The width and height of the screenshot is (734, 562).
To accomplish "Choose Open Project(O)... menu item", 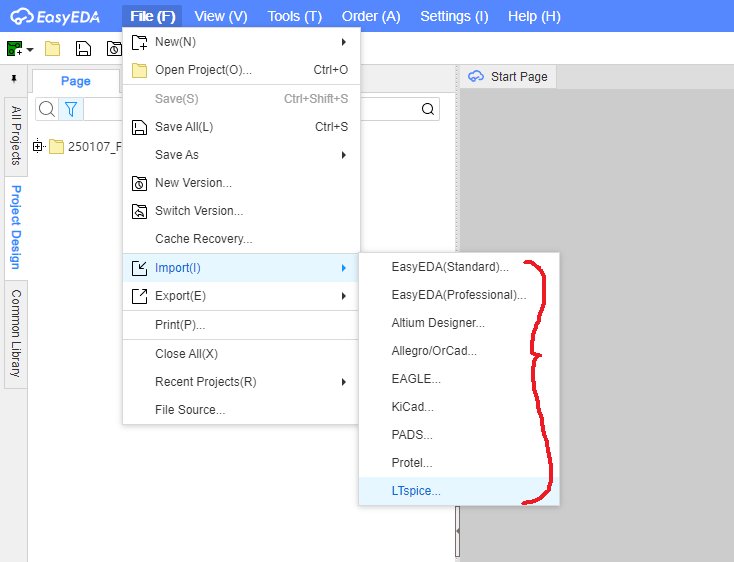I will click(241, 70).
